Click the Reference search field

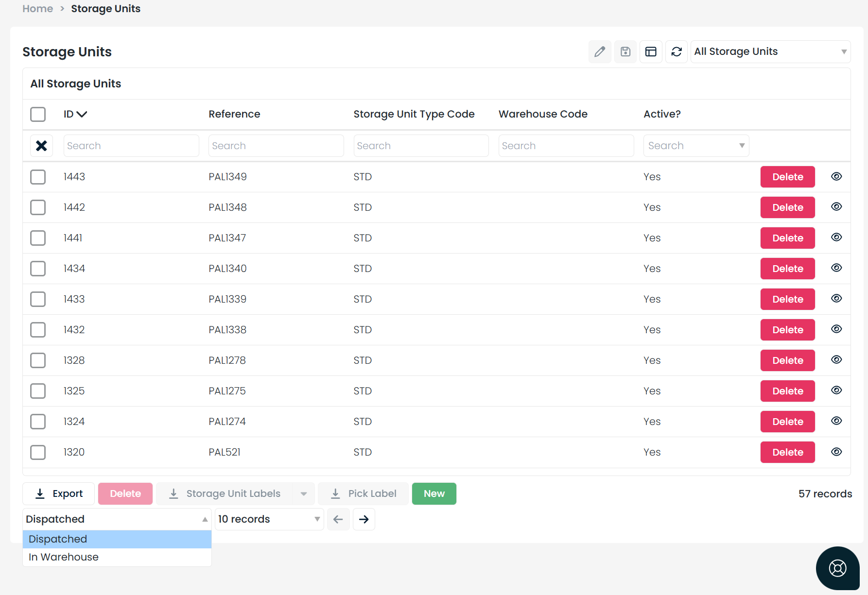click(x=276, y=146)
